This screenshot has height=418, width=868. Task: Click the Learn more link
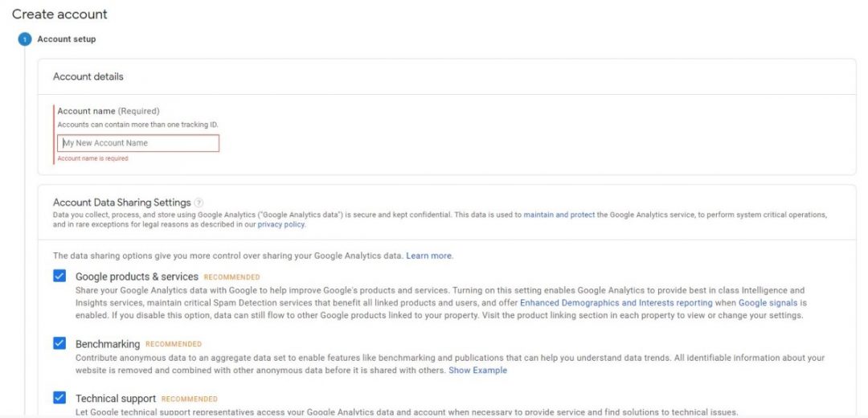(429, 256)
